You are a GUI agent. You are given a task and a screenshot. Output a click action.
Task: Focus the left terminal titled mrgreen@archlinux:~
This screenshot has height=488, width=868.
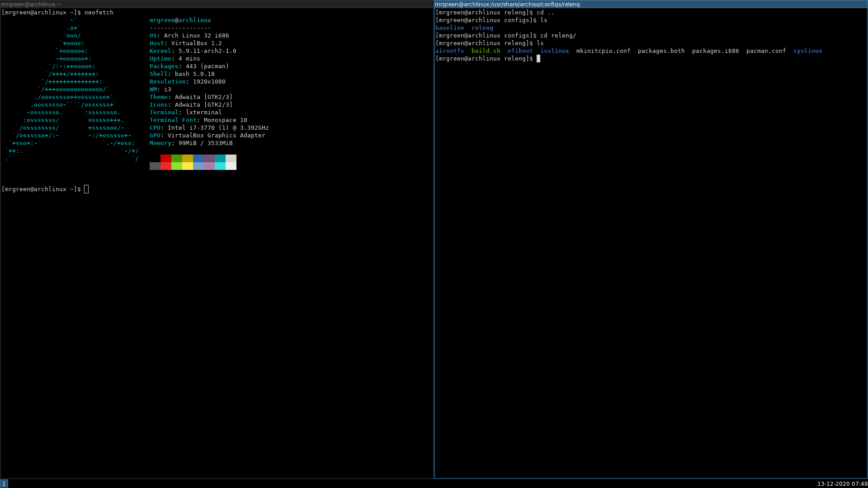(217, 4)
